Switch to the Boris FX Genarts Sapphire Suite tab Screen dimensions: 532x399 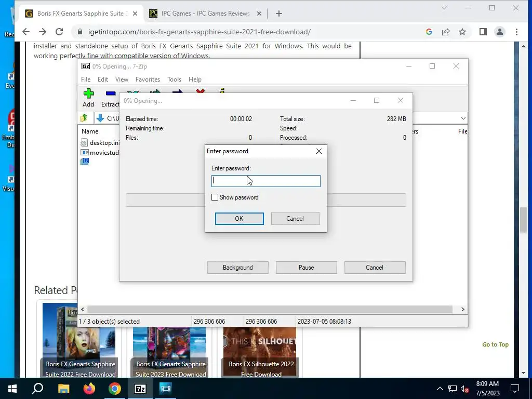[x=81, y=14]
